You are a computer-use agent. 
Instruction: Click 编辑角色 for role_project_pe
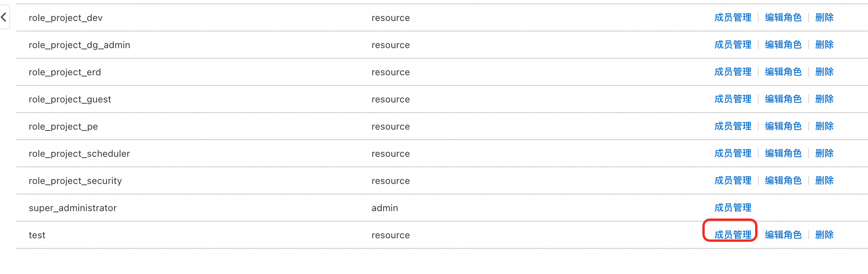click(783, 126)
